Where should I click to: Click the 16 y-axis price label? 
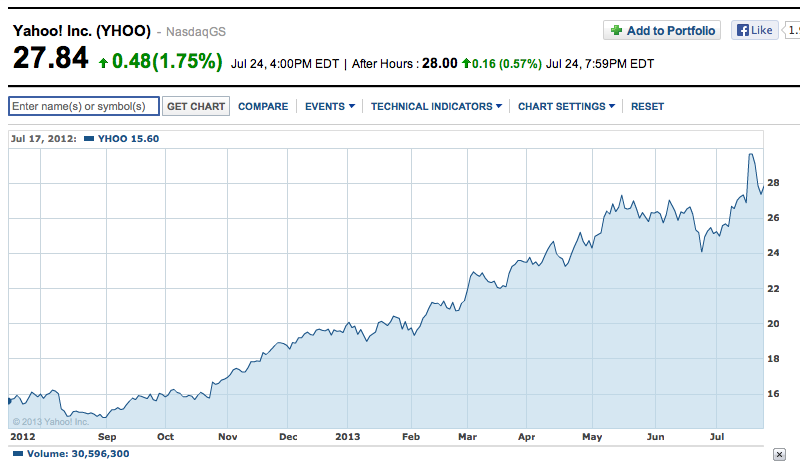(x=773, y=394)
